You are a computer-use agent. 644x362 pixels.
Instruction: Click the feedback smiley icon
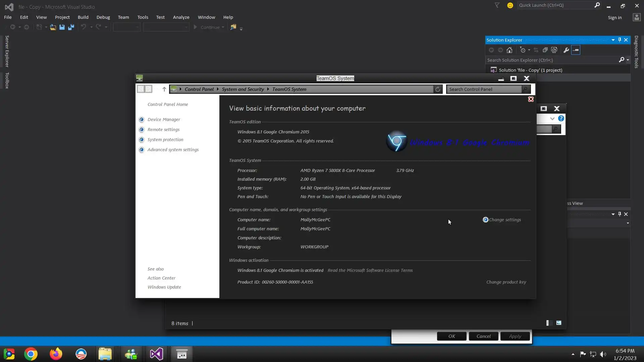[x=510, y=5]
